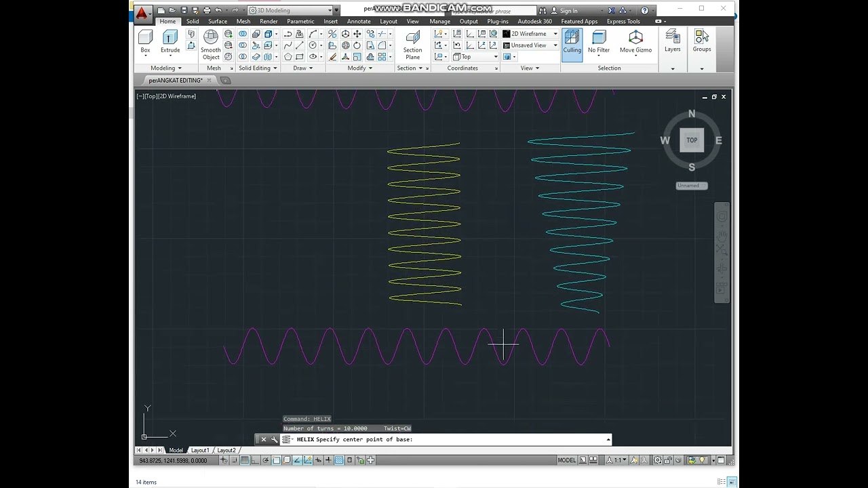868x488 pixels.
Task: Open the 3D Modeling workspace dropdown
Action: [x=292, y=10]
